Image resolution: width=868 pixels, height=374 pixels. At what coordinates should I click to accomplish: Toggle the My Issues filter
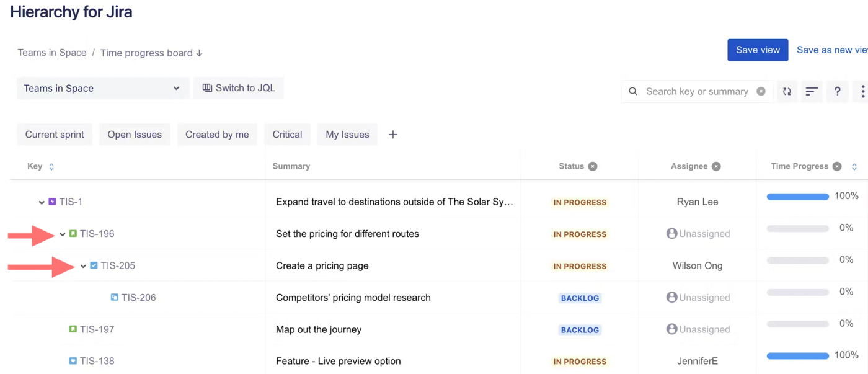point(347,135)
